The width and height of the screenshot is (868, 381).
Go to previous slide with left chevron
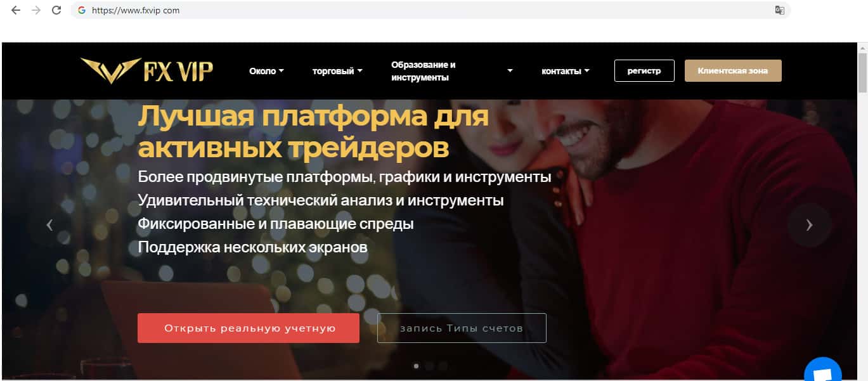49,224
